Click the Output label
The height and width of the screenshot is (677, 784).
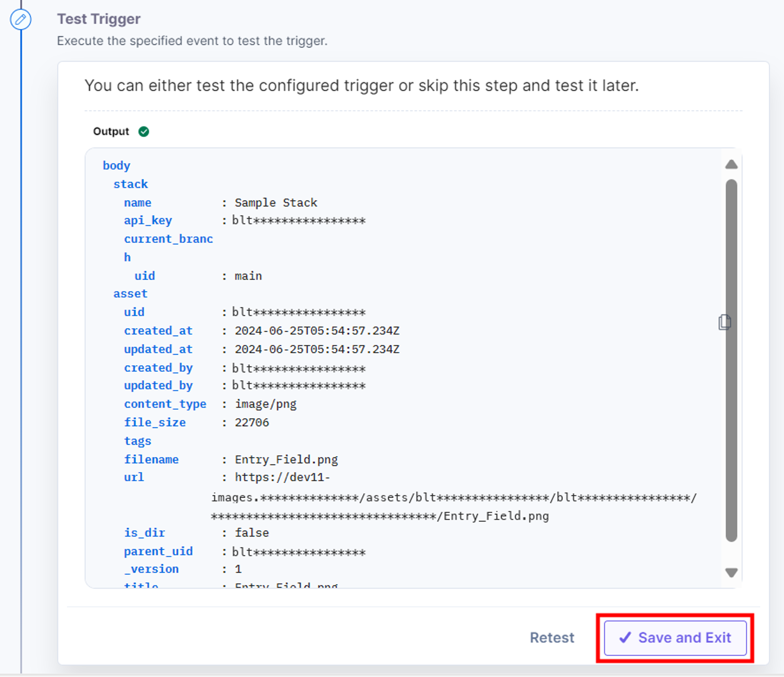tap(111, 131)
